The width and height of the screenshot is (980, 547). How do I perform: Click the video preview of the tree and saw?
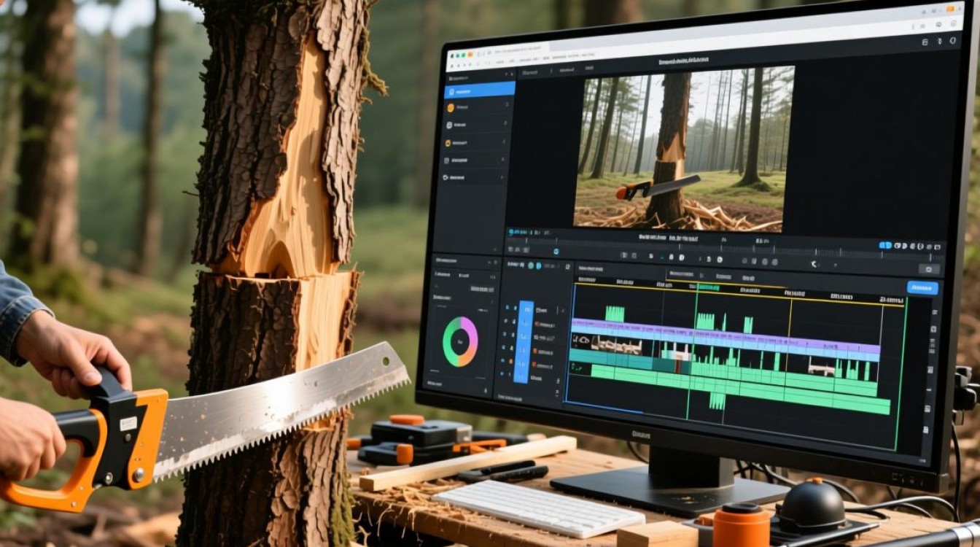[683, 150]
